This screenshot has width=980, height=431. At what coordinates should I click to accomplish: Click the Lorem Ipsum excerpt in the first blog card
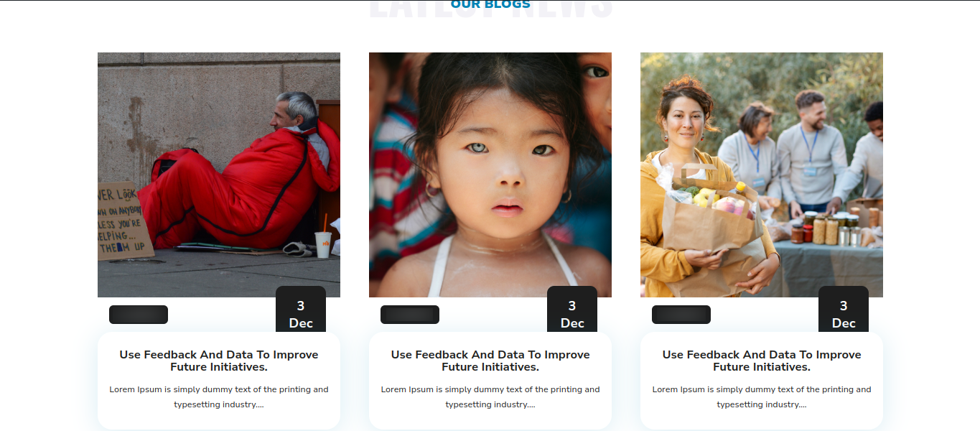click(x=219, y=397)
